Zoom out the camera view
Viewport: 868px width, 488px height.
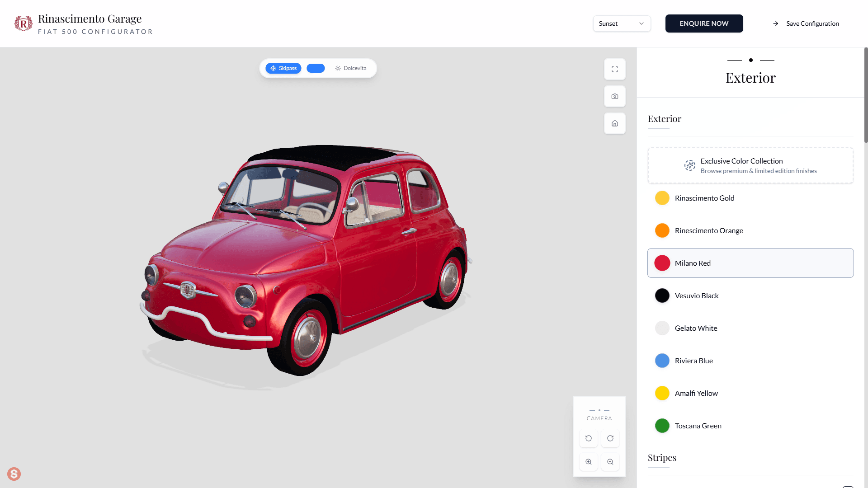[610, 462]
